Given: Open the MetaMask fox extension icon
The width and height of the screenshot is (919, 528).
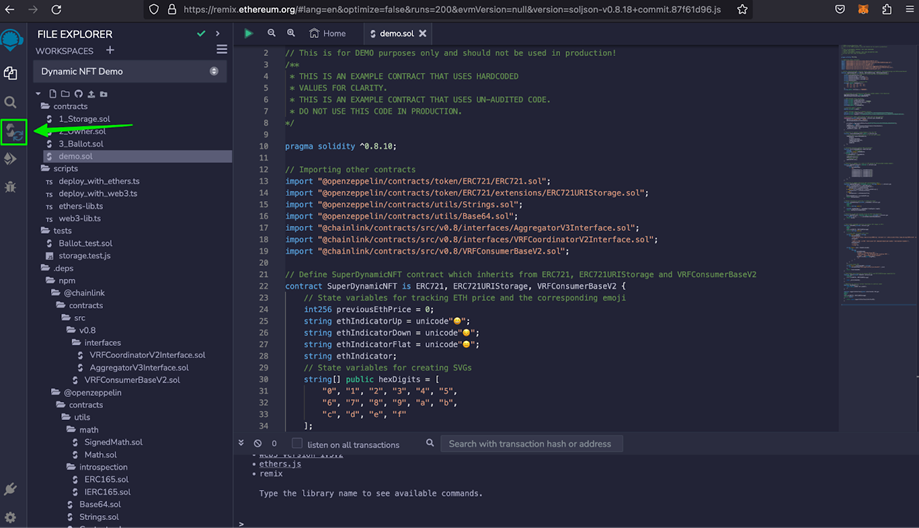Looking at the screenshot, I should pos(863,9).
